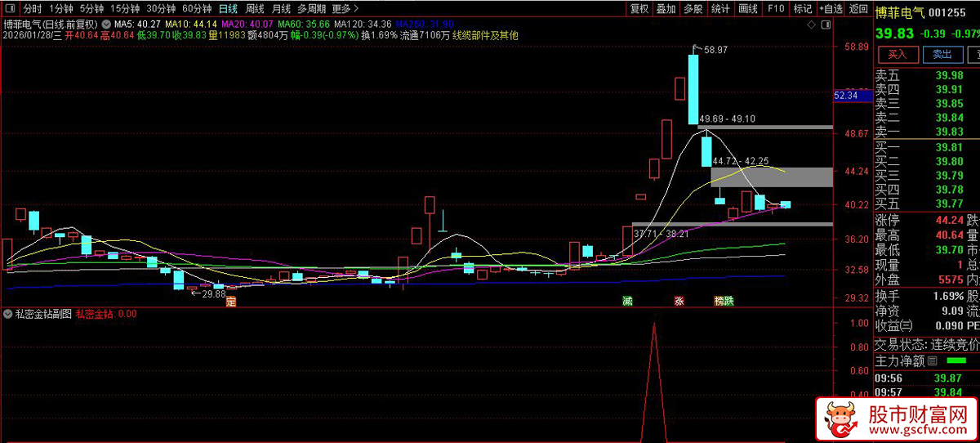Click the 买一 price 39.81
The width and height of the screenshot is (980, 443).
click(949, 147)
